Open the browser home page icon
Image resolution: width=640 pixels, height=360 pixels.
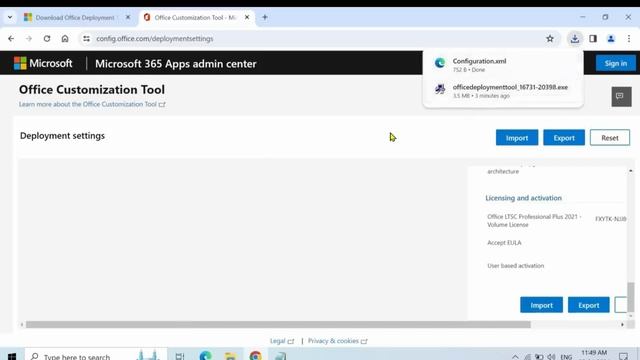tap(65, 38)
